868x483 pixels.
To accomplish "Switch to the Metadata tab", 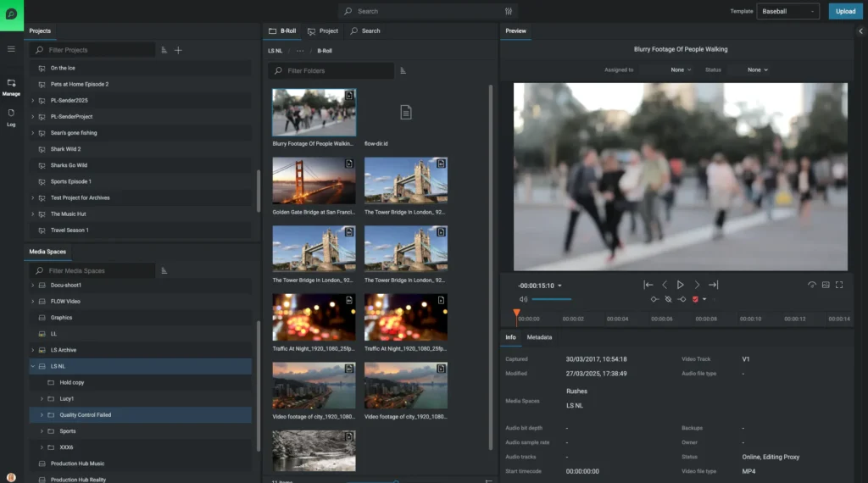I will 539,337.
